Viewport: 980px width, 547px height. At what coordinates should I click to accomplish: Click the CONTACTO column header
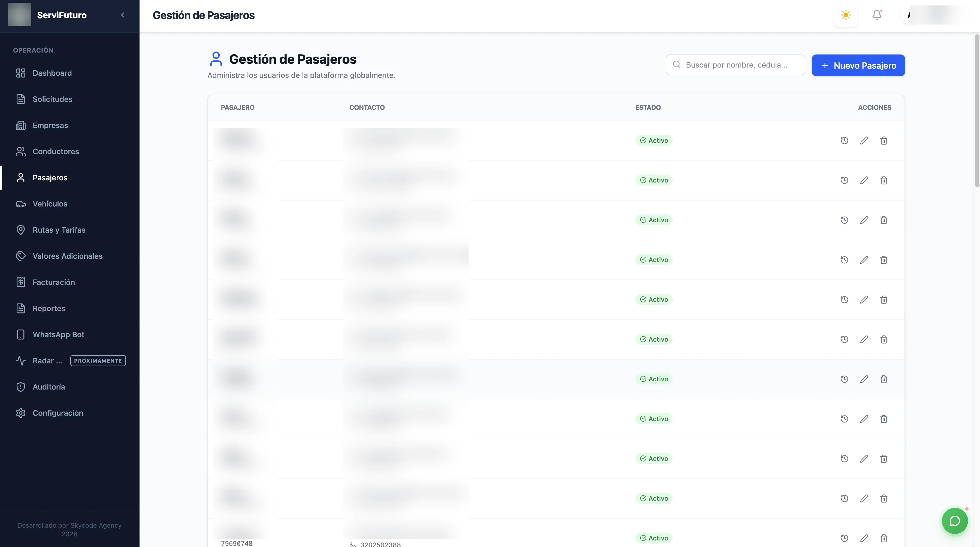point(367,108)
